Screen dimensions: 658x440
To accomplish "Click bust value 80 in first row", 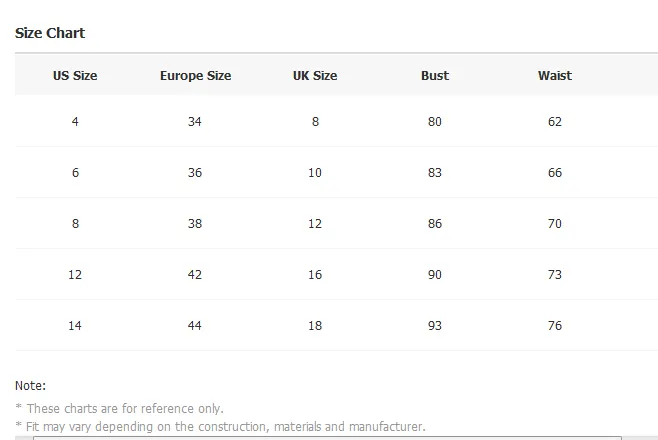I will pyautogui.click(x=435, y=122).
